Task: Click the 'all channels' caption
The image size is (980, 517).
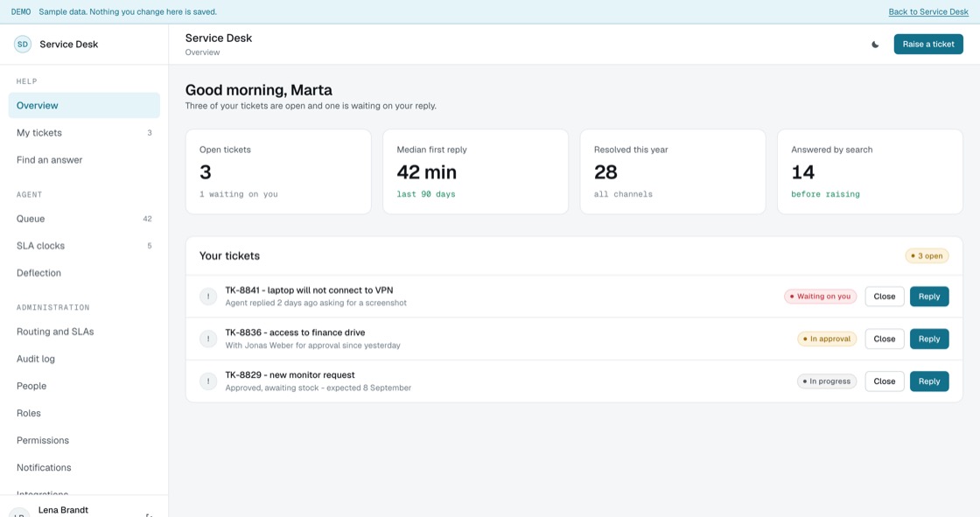Action: (x=623, y=194)
